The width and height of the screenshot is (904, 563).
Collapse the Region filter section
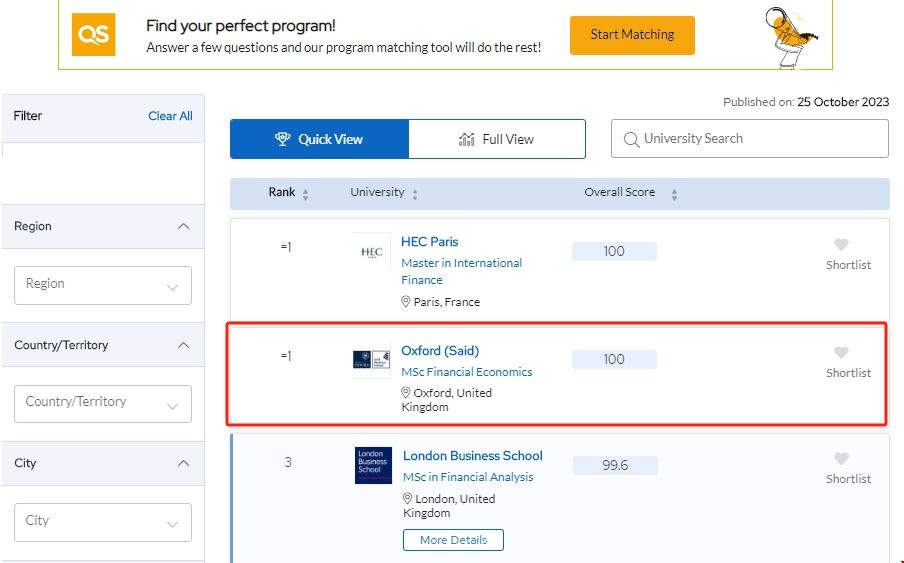tap(183, 227)
